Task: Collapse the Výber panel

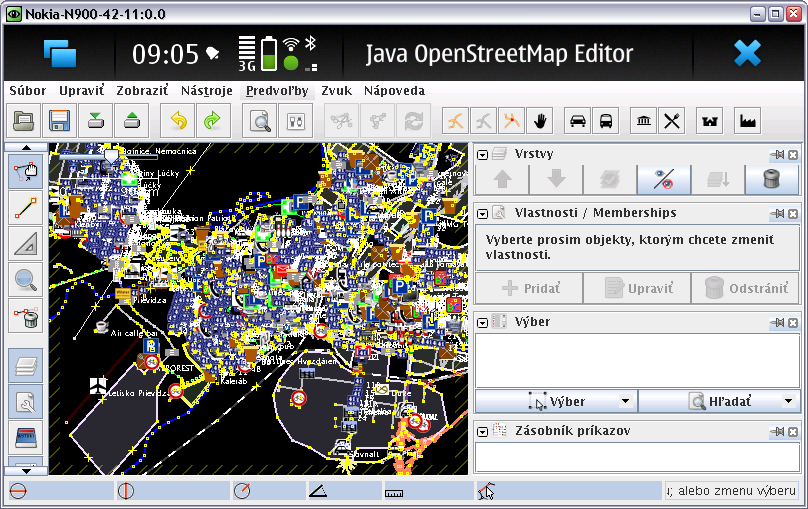Action: click(x=482, y=323)
